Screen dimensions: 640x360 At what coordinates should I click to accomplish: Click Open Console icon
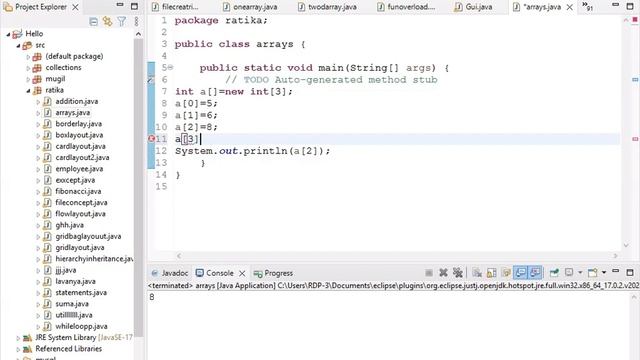tap(593, 273)
